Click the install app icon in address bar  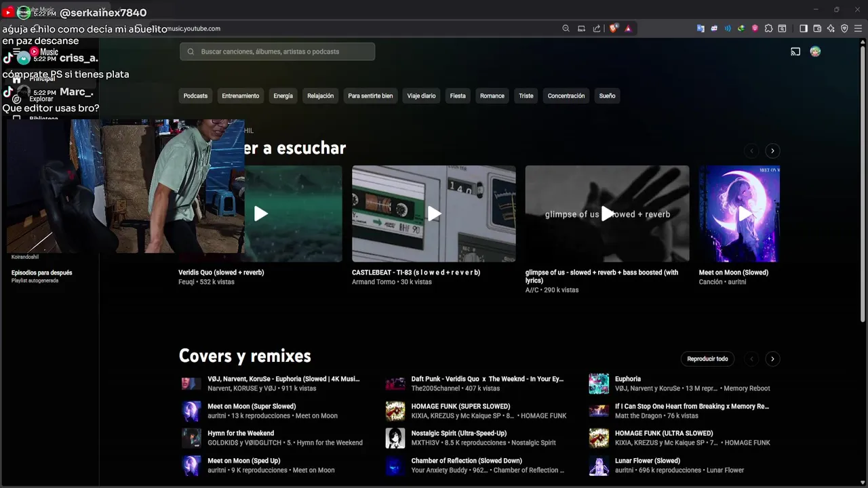click(x=581, y=28)
